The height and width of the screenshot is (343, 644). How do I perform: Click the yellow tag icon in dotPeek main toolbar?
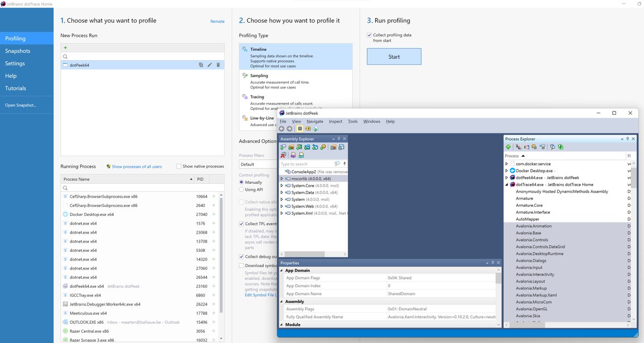click(x=308, y=129)
